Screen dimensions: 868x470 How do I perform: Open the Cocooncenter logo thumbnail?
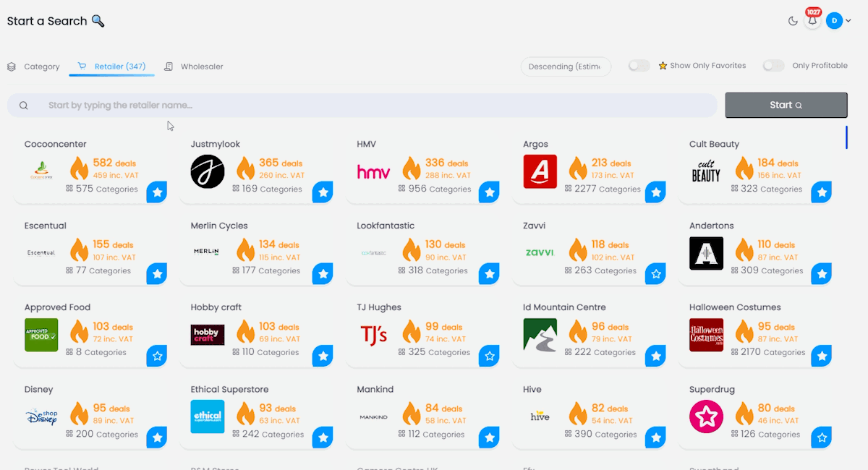[x=41, y=171]
